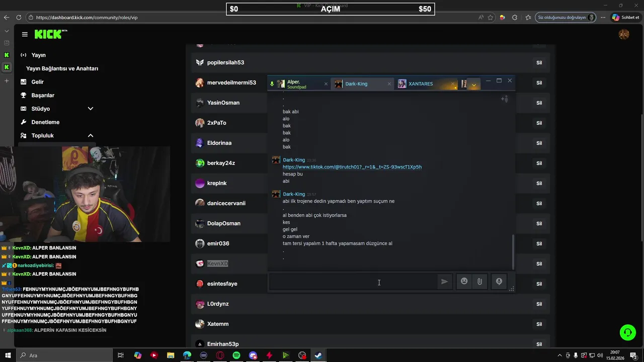Image resolution: width=644 pixels, height=362 pixels.
Task: Open Gelir in the sidebar
Action: (37, 82)
